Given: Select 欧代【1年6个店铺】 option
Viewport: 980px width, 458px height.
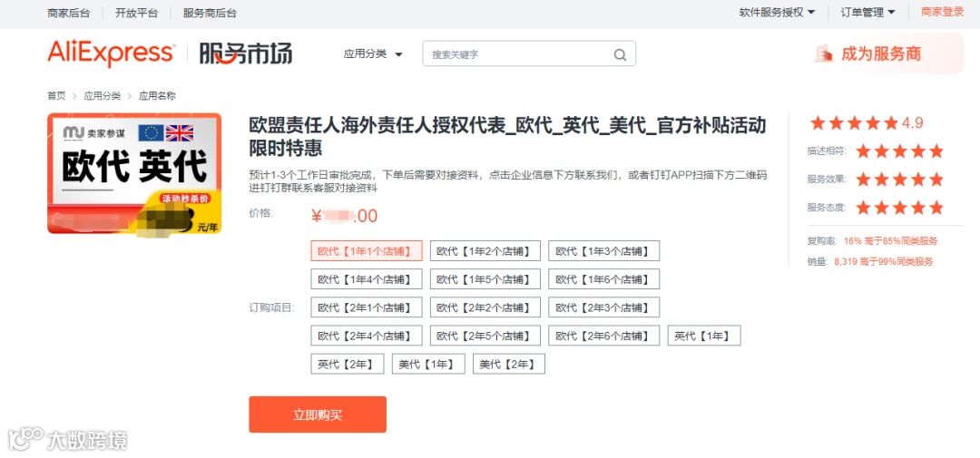Looking at the screenshot, I should coord(603,279).
